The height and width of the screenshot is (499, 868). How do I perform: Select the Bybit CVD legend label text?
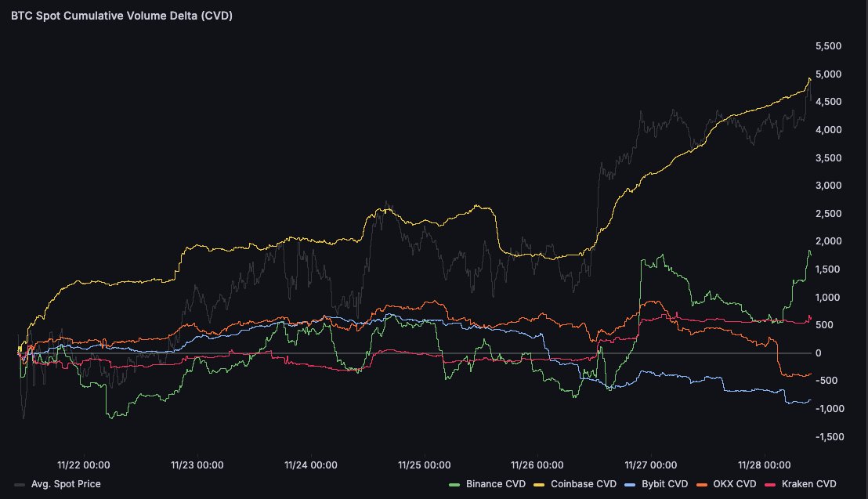coord(664,484)
